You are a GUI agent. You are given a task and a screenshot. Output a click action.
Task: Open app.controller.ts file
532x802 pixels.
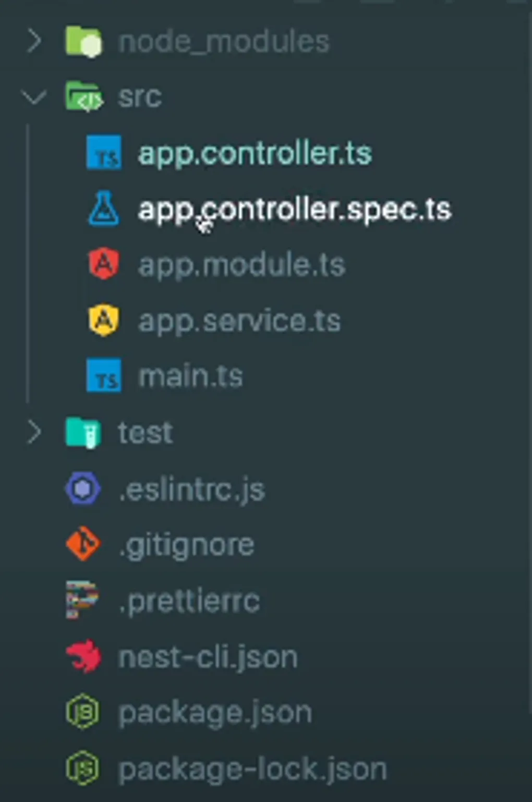[255, 153]
